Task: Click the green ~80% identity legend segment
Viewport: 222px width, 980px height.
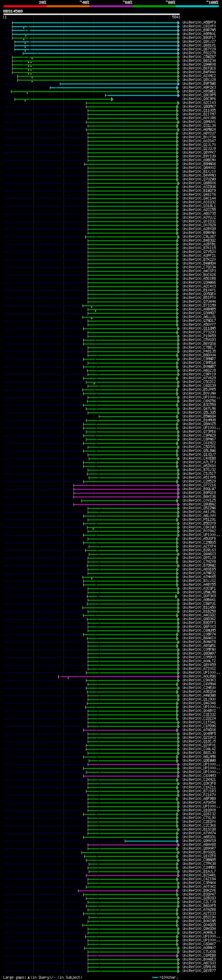Action: [154, 6]
